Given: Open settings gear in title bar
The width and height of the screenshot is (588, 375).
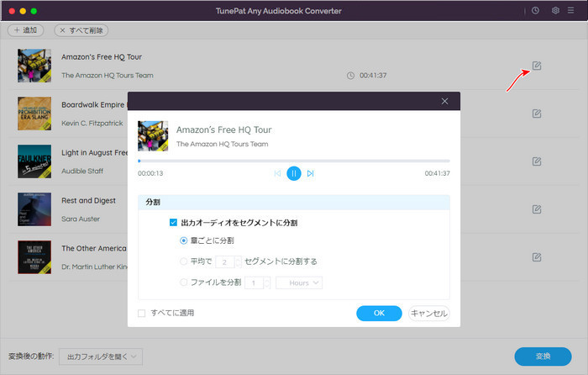Looking at the screenshot, I should (x=555, y=11).
